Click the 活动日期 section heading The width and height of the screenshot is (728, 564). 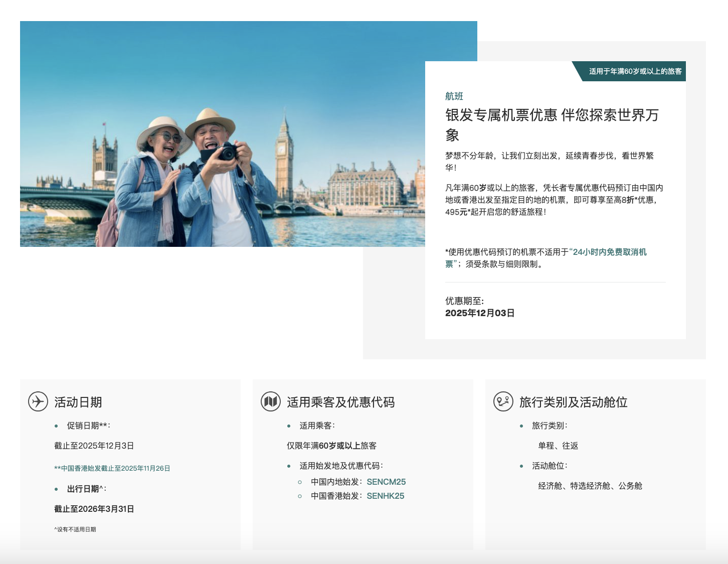pyautogui.click(x=78, y=402)
